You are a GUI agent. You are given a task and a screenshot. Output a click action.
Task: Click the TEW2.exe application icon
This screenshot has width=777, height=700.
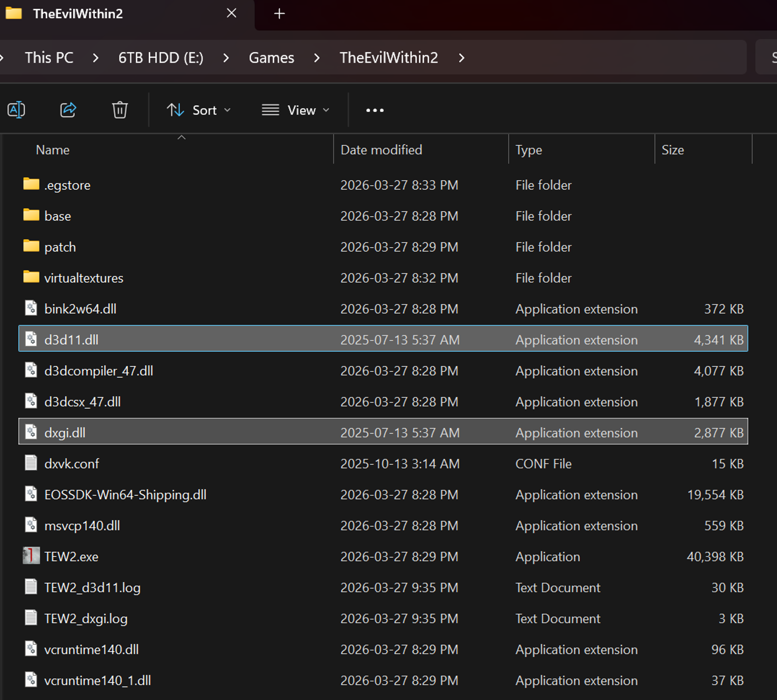tap(32, 556)
